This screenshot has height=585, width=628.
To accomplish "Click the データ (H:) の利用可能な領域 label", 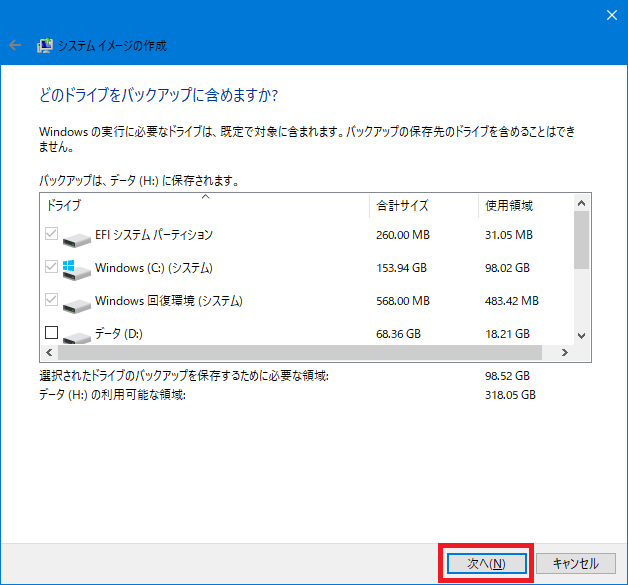I will tap(112, 395).
